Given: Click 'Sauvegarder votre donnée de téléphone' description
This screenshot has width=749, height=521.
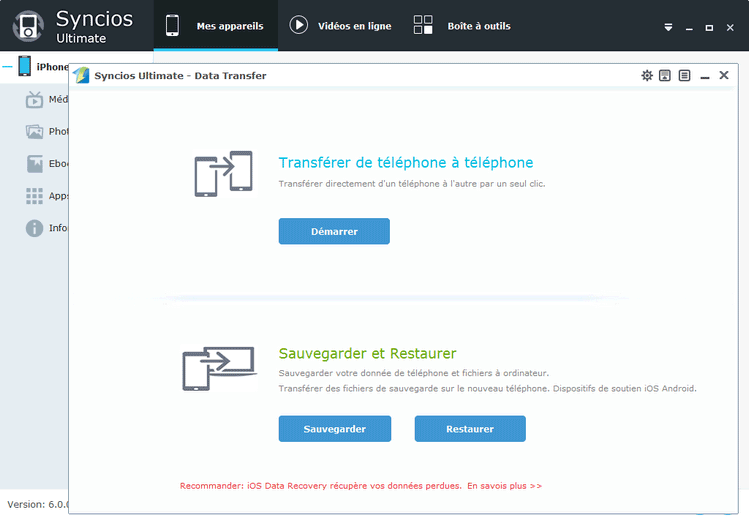Looking at the screenshot, I should (414, 373).
